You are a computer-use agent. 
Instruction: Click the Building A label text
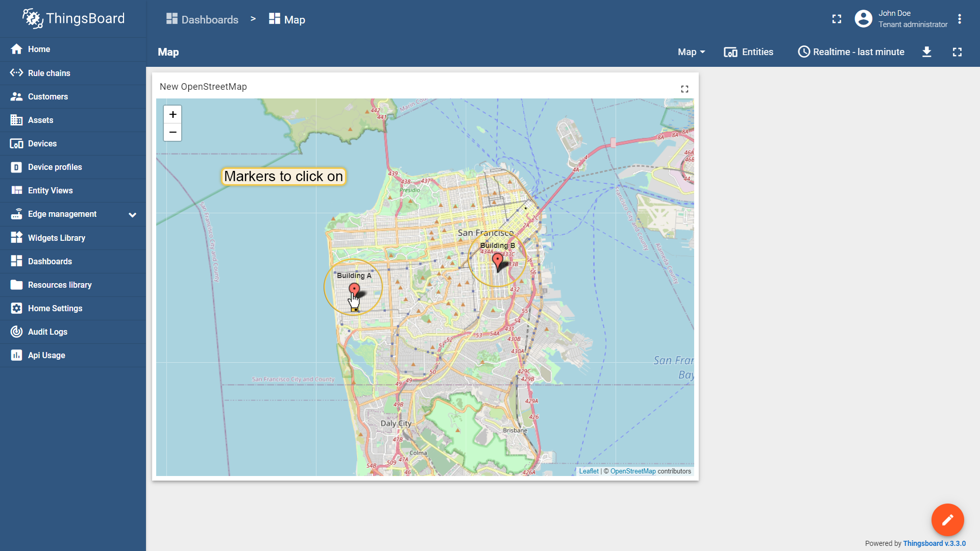[354, 275]
